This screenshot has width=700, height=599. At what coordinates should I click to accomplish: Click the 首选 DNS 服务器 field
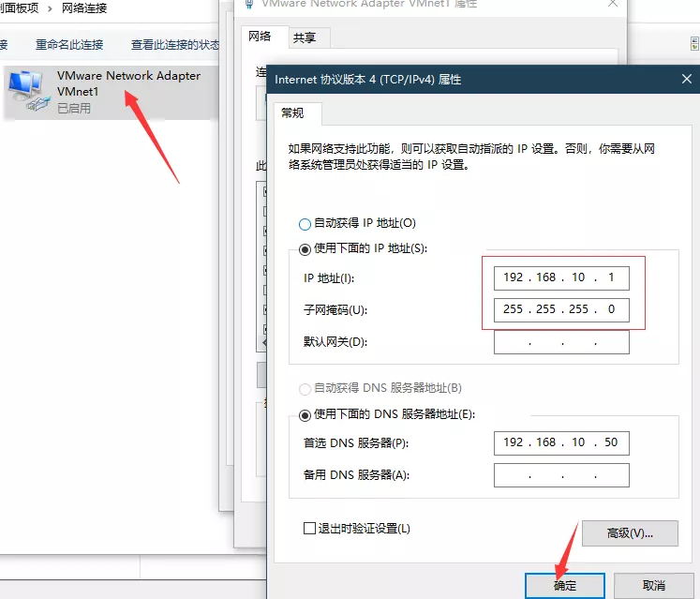(x=561, y=442)
